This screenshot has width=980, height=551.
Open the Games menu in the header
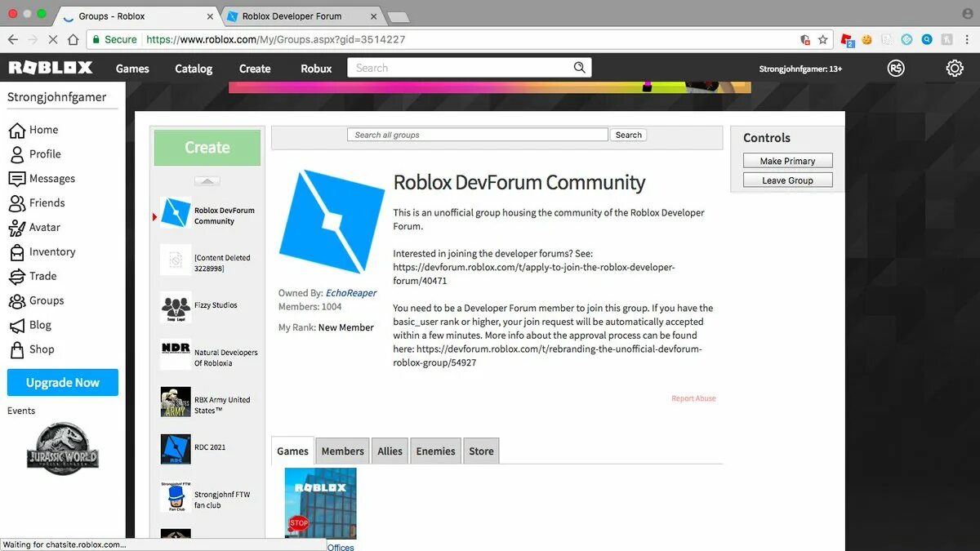coord(132,69)
